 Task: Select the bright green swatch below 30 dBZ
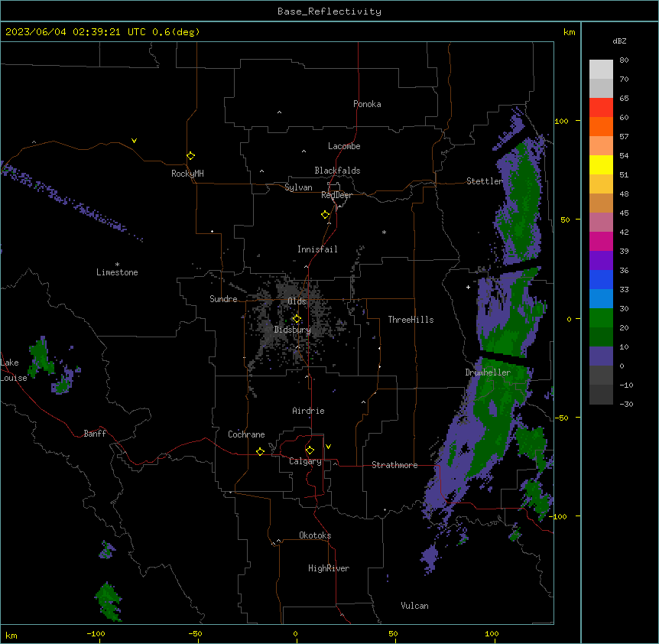(x=601, y=318)
